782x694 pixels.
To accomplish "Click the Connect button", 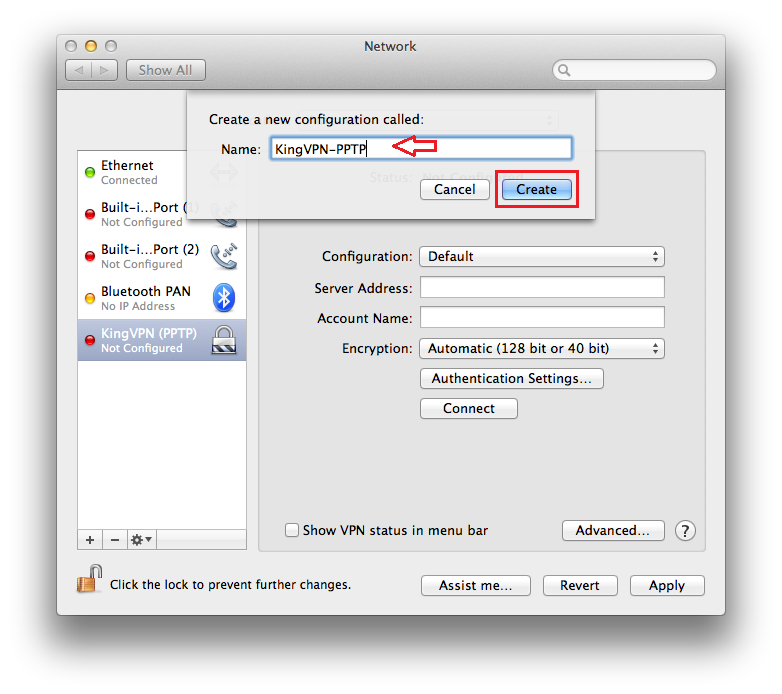I will (x=469, y=408).
